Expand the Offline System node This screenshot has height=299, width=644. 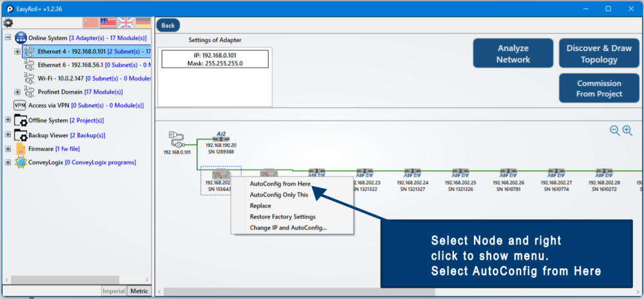pyautogui.click(x=8, y=121)
